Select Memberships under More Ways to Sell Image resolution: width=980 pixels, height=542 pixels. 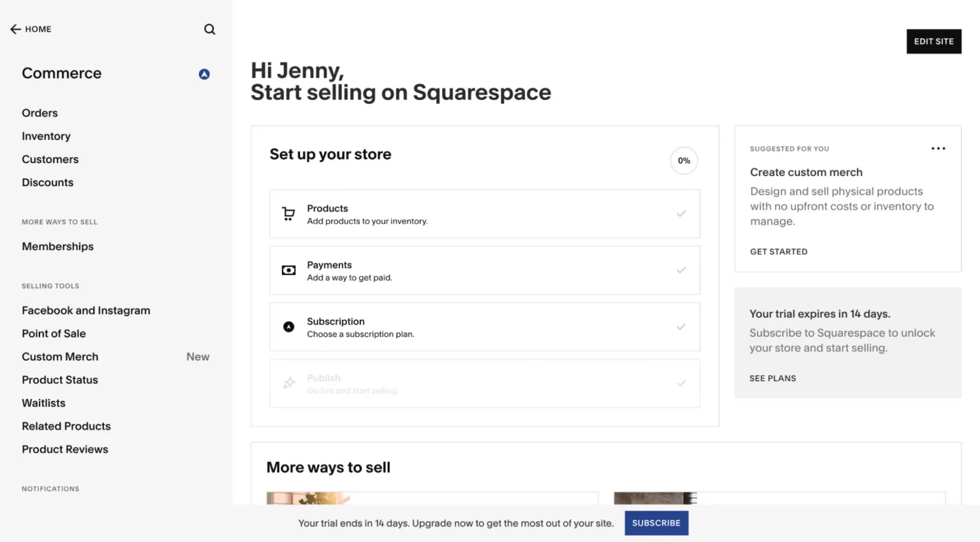pos(57,247)
